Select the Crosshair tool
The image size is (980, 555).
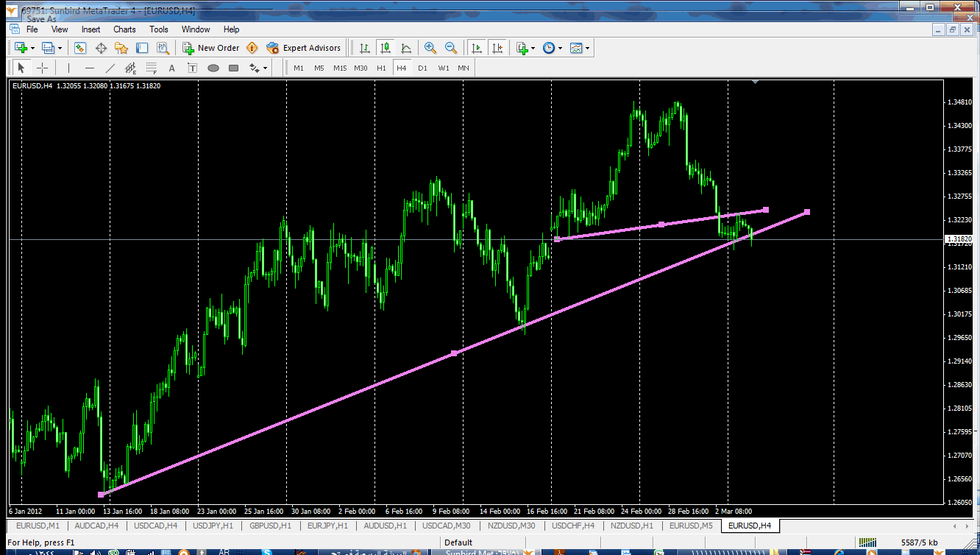pyautogui.click(x=43, y=68)
